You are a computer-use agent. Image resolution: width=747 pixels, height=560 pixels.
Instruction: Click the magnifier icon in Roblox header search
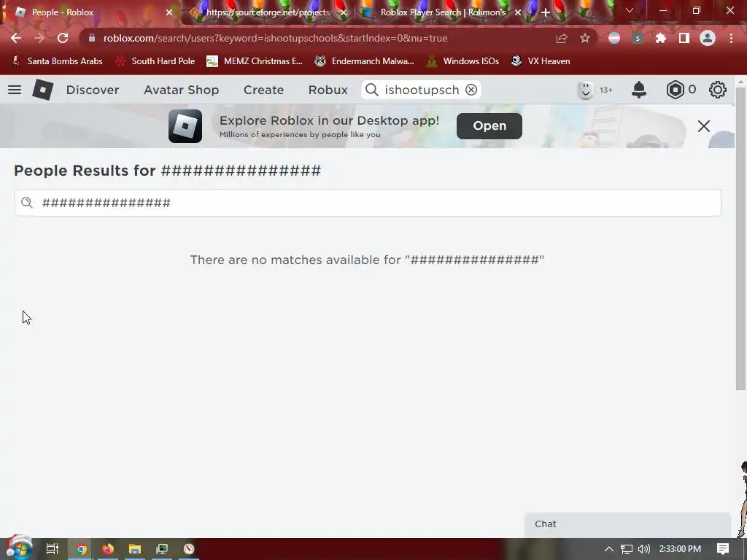point(372,90)
